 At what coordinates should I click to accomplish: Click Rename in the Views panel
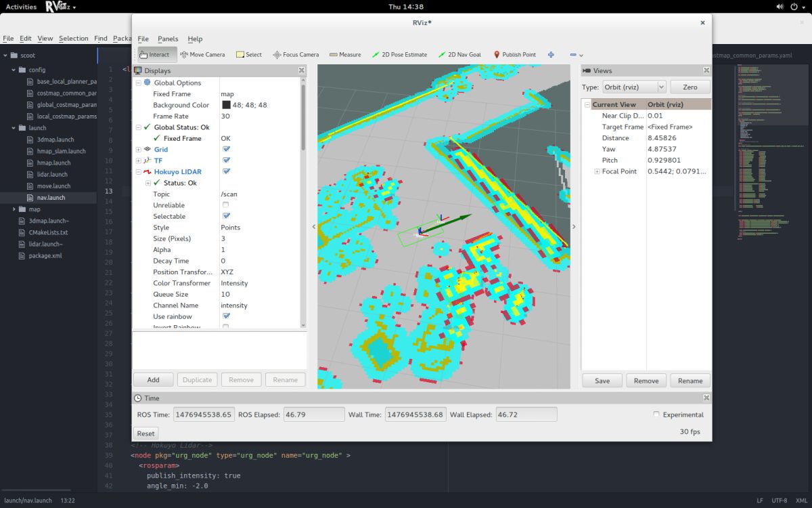[x=690, y=381]
